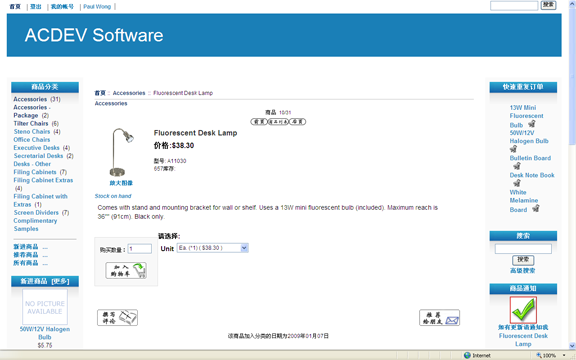576x360 pixels.
Task: Click the $38.30 price text
Action: click(x=183, y=145)
